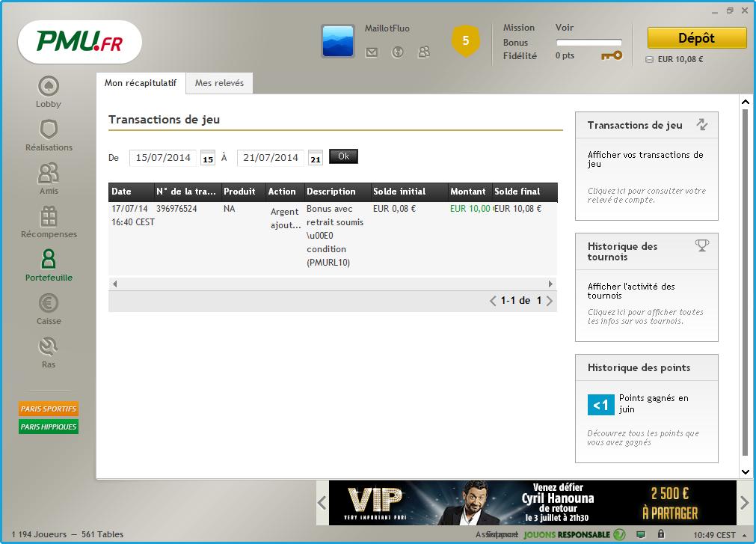Click the page scrollbar up arrow
756x544 pixels.
coord(746,102)
